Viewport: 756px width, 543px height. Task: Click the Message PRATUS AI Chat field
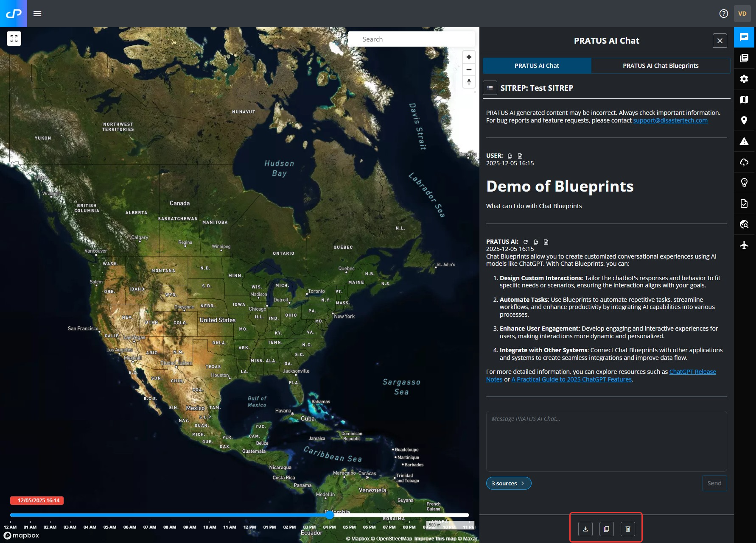pos(606,441)
